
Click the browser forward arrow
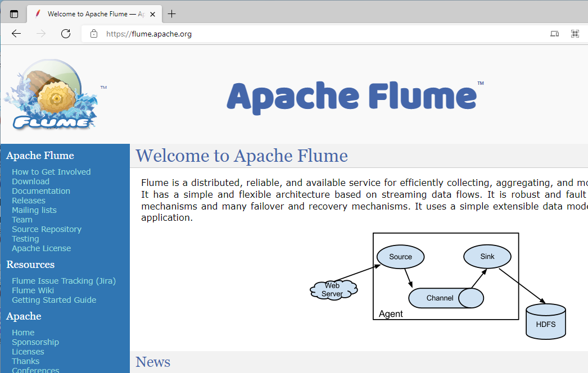click(41, 34)
